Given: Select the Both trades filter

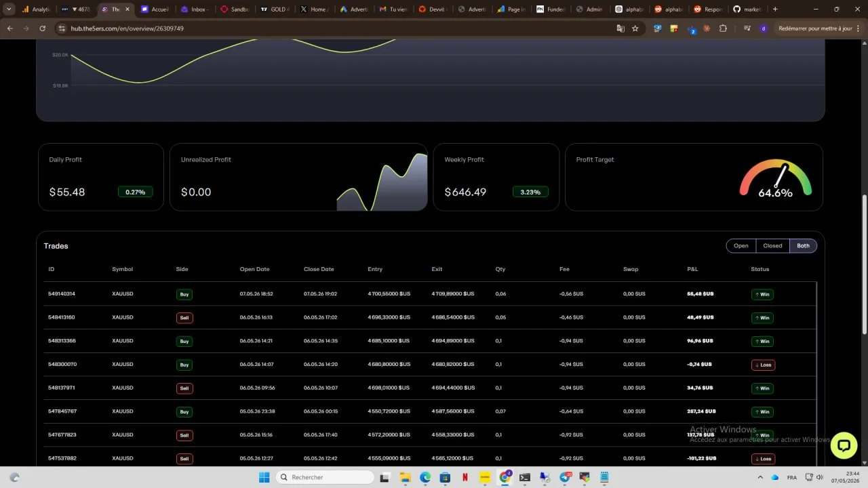Looking at the screenshot, I should tap(803, 245).
